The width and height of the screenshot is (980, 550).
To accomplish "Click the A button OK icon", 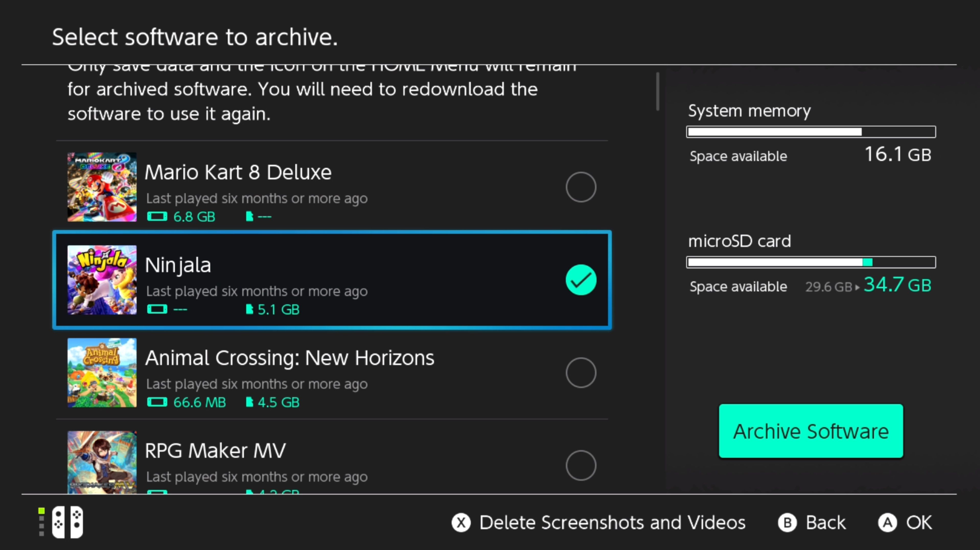I will (887, 523).
